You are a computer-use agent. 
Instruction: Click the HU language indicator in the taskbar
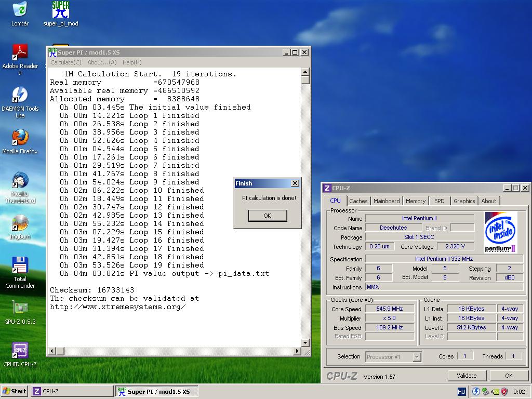click(x=461, y=392)
